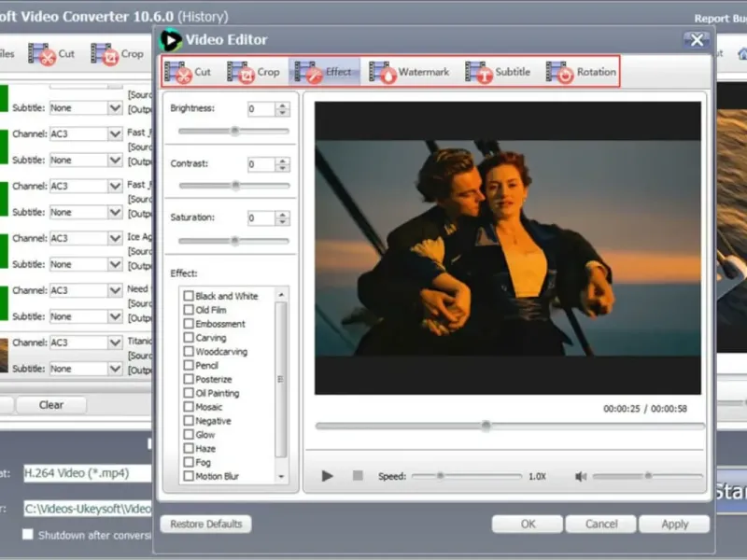Toggle Shutdown after conversion checkbox
This screenshot has width=747, height=560.
point(28,534)
